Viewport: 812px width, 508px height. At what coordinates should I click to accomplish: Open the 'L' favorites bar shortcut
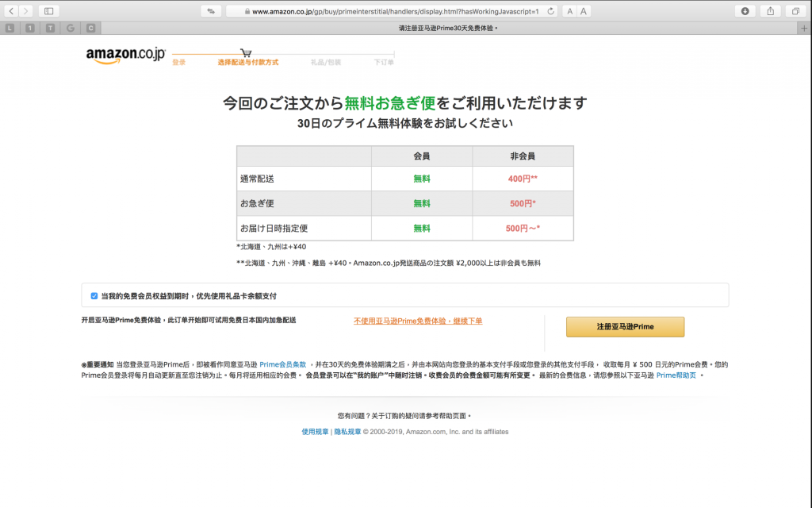tap(10, 28)
